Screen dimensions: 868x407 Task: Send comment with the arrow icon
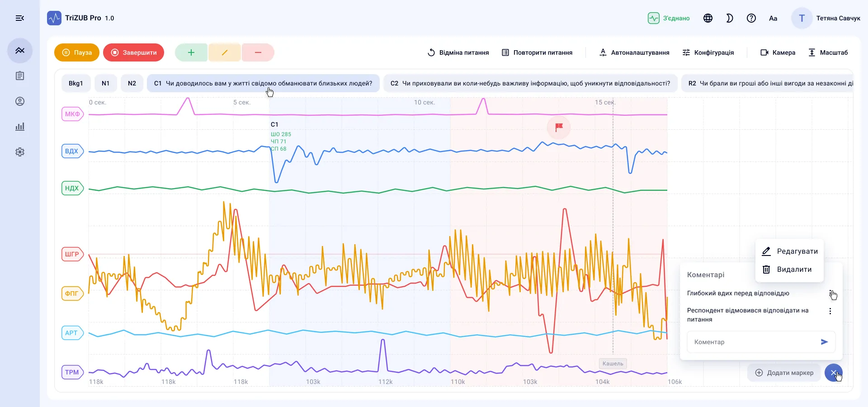[x=824, y=342]
